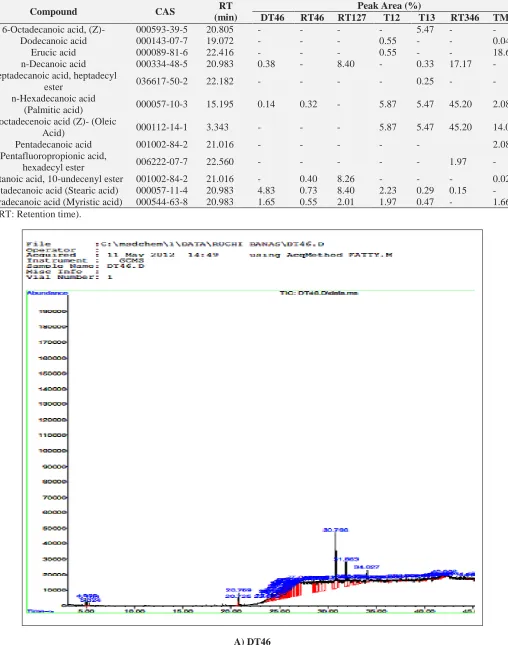Click retention time '3.343'

click(217, 127)
